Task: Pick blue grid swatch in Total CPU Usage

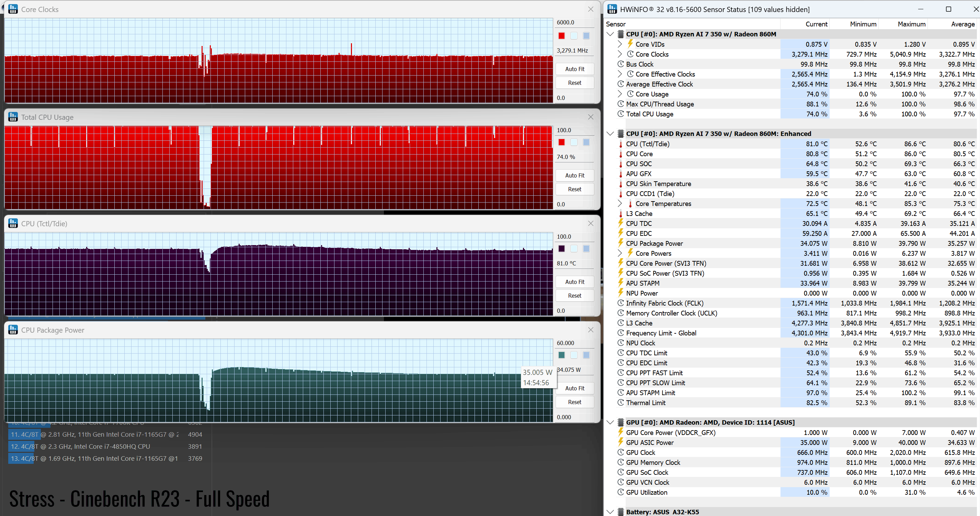Action: tap(586, 142)
